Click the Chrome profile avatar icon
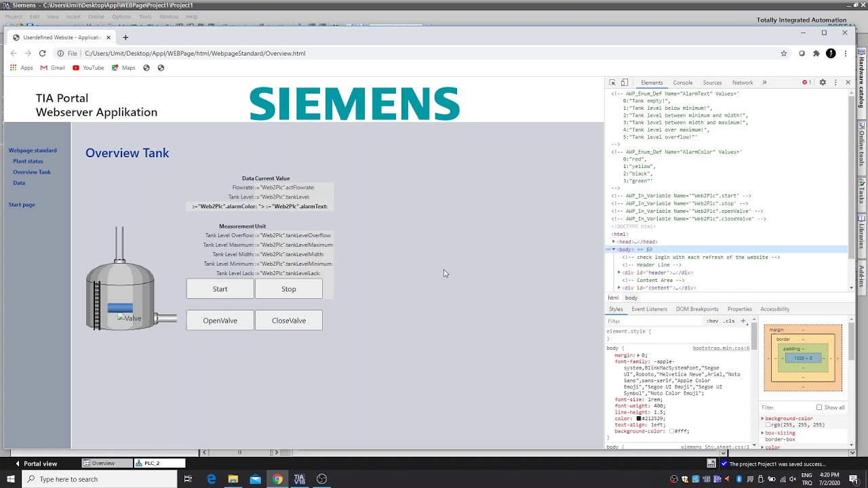This screenshot has height=488, width=868. 831,54
